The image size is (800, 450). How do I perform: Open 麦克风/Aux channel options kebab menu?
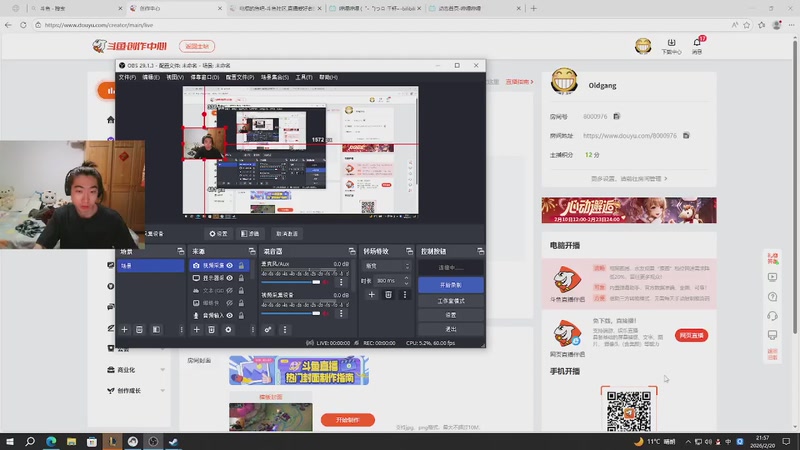coord(341,282)
